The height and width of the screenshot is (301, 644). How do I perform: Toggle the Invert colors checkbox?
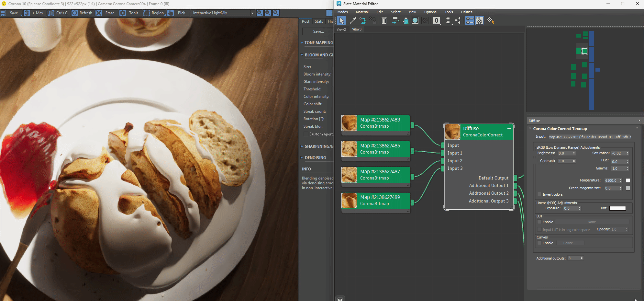(539, 194)
